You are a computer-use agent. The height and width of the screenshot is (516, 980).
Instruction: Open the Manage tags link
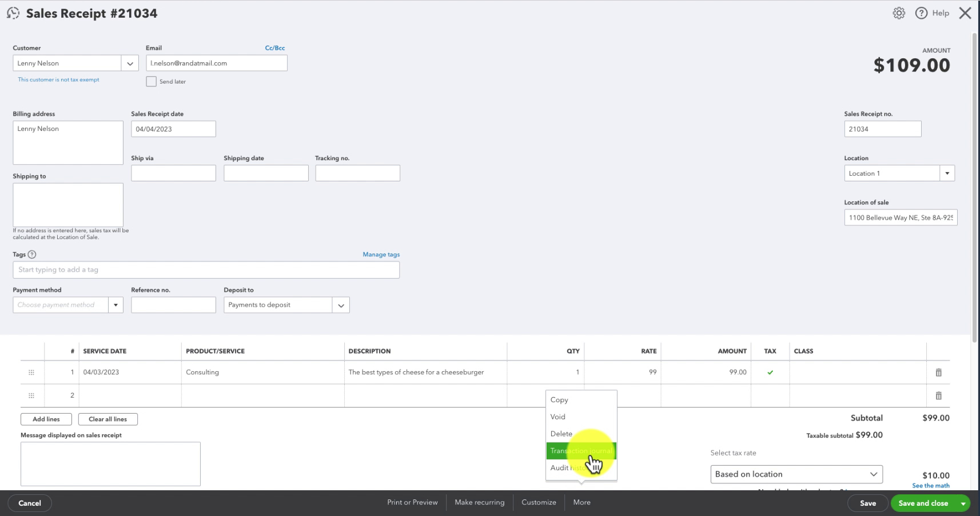coord(381,255)
